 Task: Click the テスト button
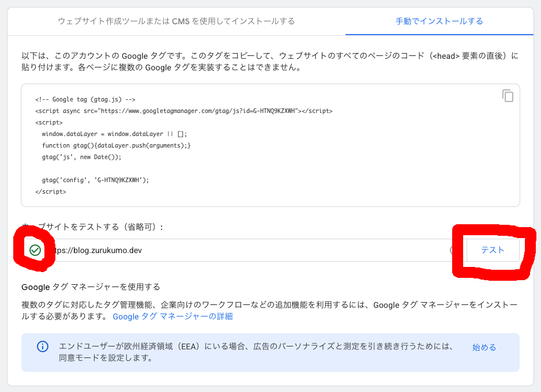click(493, 250)
